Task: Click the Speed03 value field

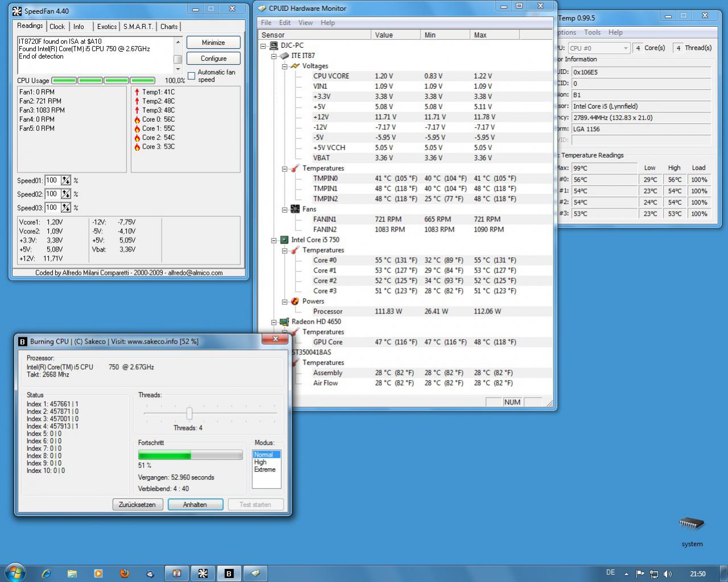Action: click(x=52, y=208)
